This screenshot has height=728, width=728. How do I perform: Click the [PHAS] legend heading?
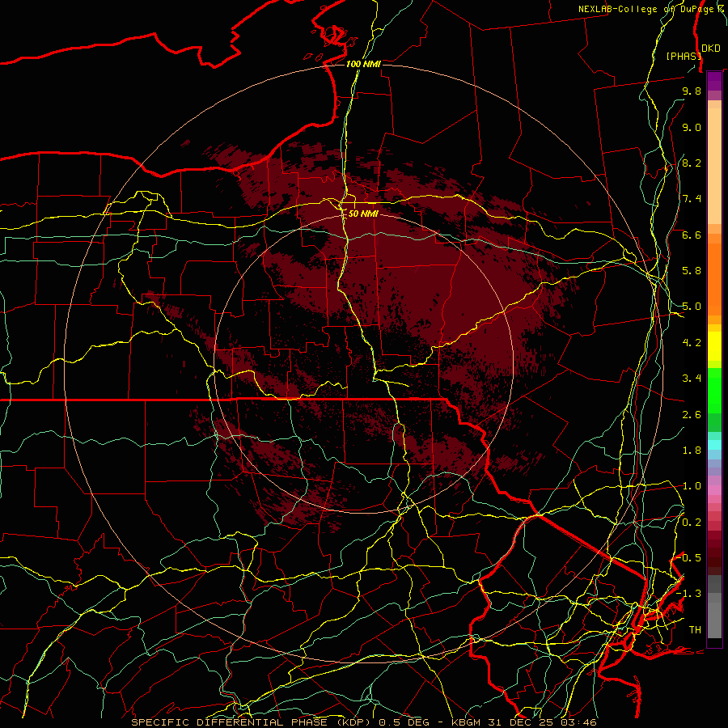[x=684, y=56]
